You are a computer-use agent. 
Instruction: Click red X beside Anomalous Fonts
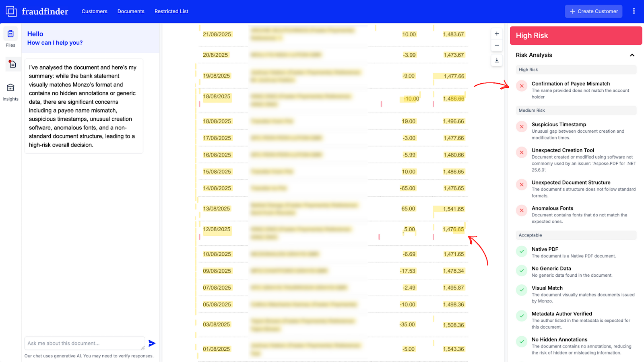point(522,210)
